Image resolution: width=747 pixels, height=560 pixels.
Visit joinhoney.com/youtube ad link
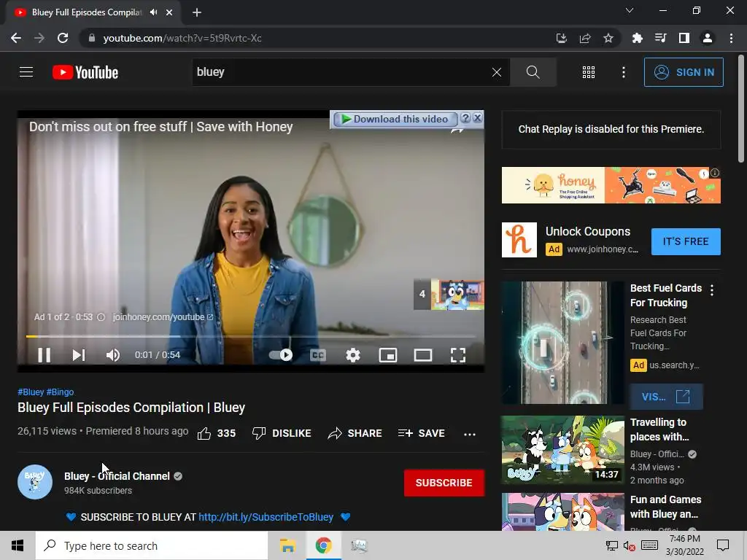pos(163,317)
